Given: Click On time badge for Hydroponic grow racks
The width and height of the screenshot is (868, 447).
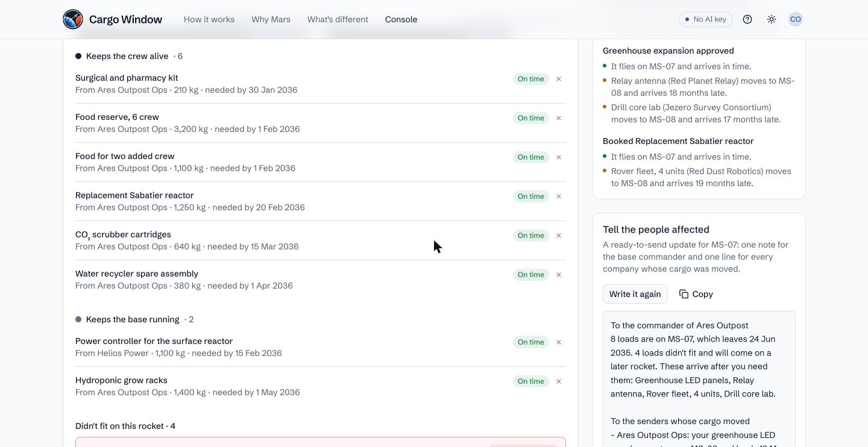Looking at the screenshot, I should point(531,381).
